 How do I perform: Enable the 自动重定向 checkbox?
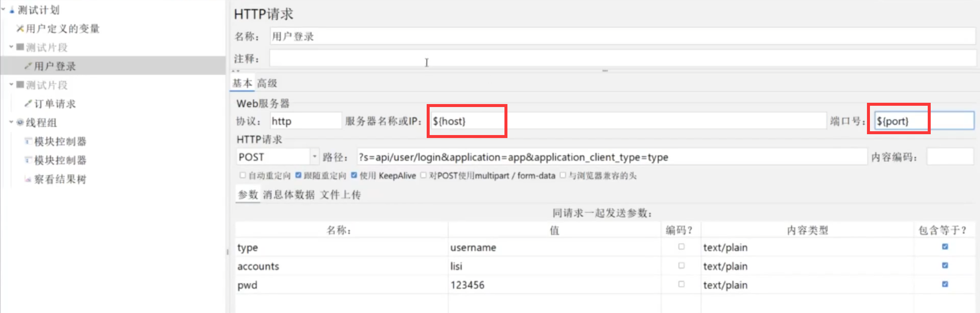[x=243, y=175]
